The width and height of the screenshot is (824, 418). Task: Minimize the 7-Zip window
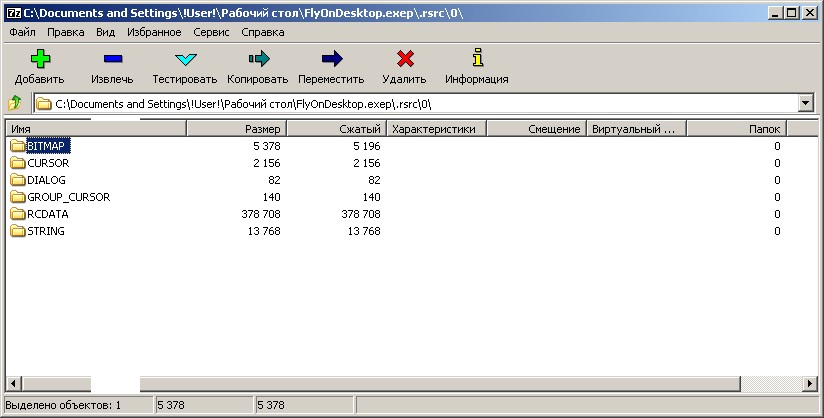click(x=775, y=13)
